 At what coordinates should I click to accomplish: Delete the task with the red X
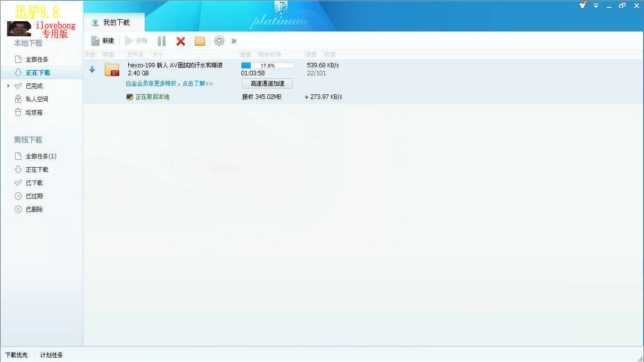tap(181, 41)
